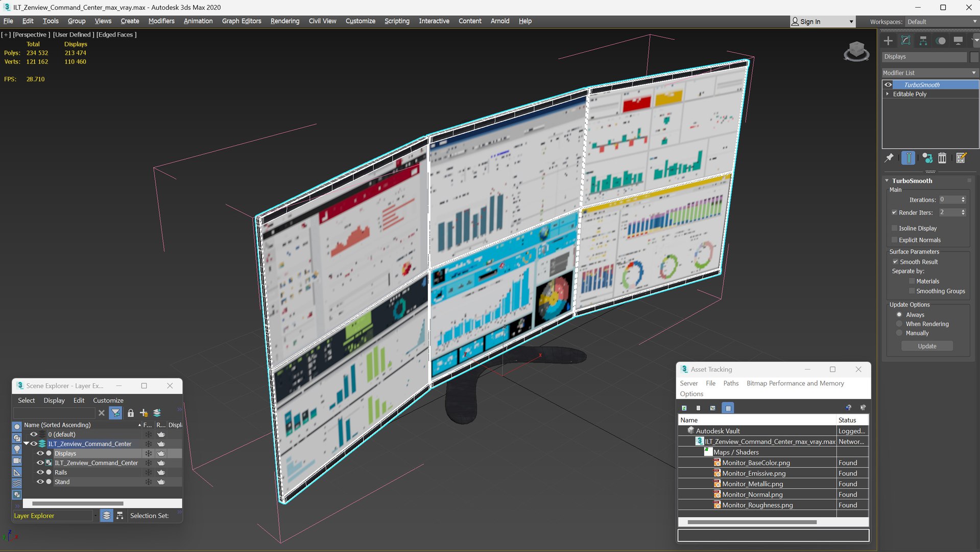This screenshot has height=552, width=980.
Task: Click Display Lights filter bulb icon
Action: 17,449
